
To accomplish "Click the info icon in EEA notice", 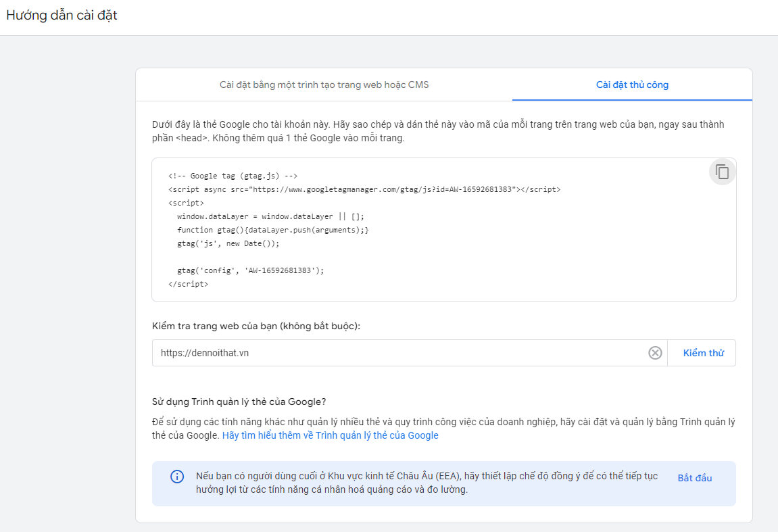I will coord(177,477).
